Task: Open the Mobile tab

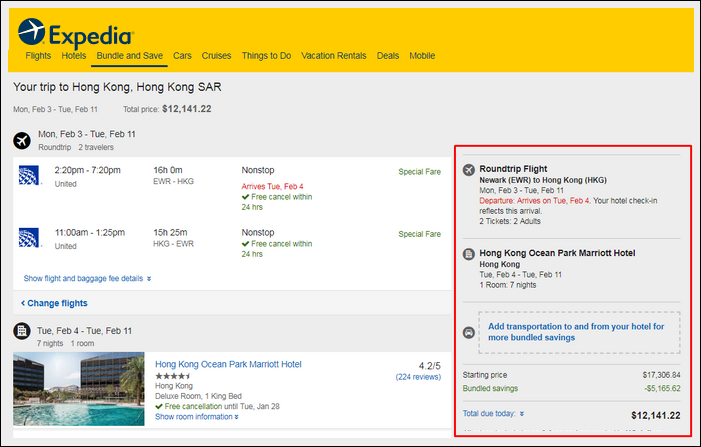Action: pos(422,56)
